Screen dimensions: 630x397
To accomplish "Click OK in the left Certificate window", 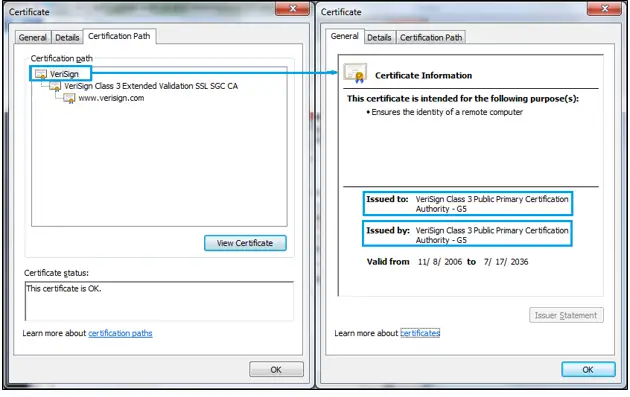I will [x=276, y=369].
